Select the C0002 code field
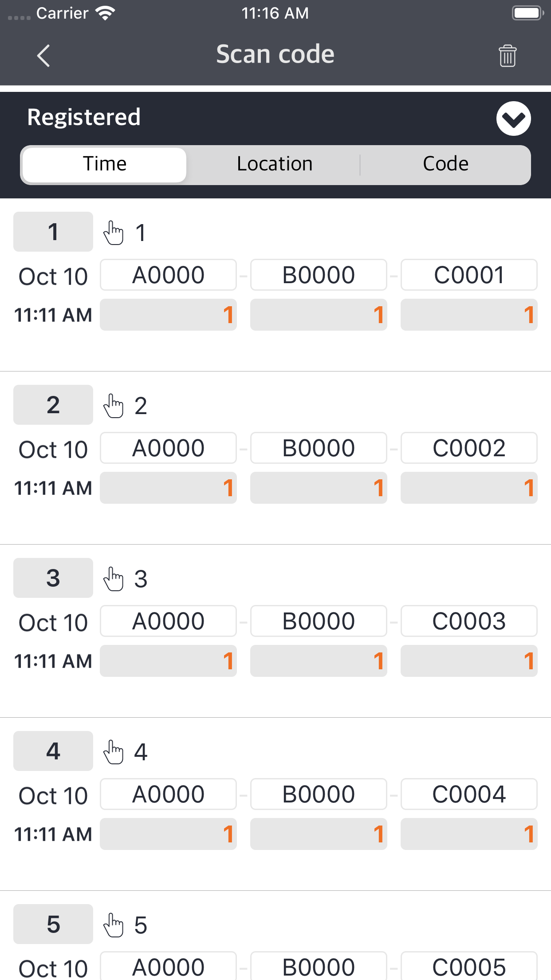Screen dimensions: 551x980 (469, 448)
